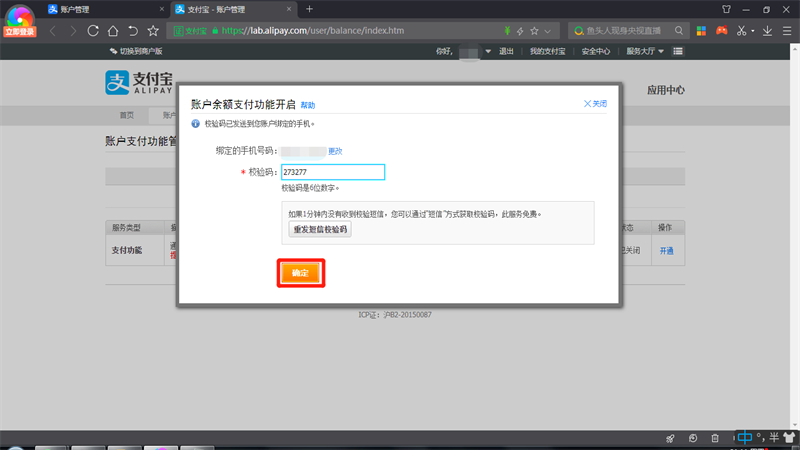Click the rocket accelerator icon in status bar
Image resolution: width=800 pixels, height=450 pixels.
tap(670, 438)
